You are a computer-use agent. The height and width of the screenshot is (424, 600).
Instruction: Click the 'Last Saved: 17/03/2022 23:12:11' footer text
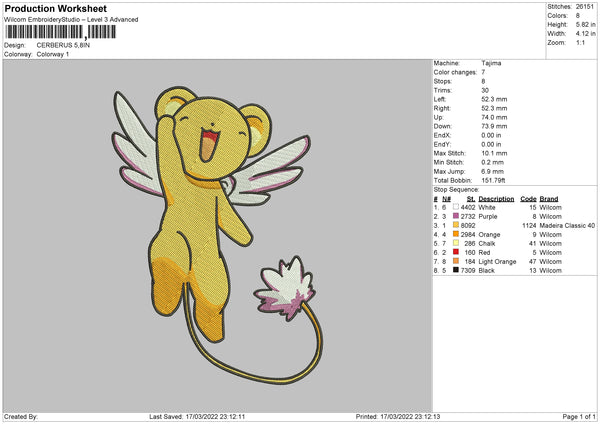click(x=197, y=417)
